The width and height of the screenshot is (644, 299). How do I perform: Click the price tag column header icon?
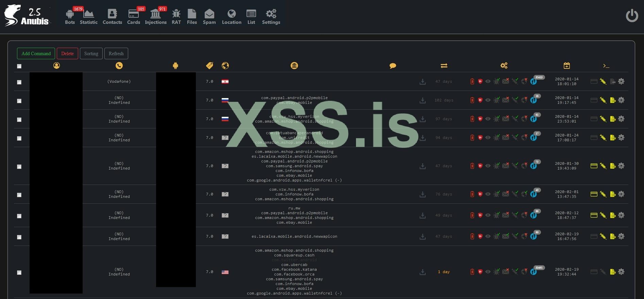pyautogui.click(x=210, y=65)
